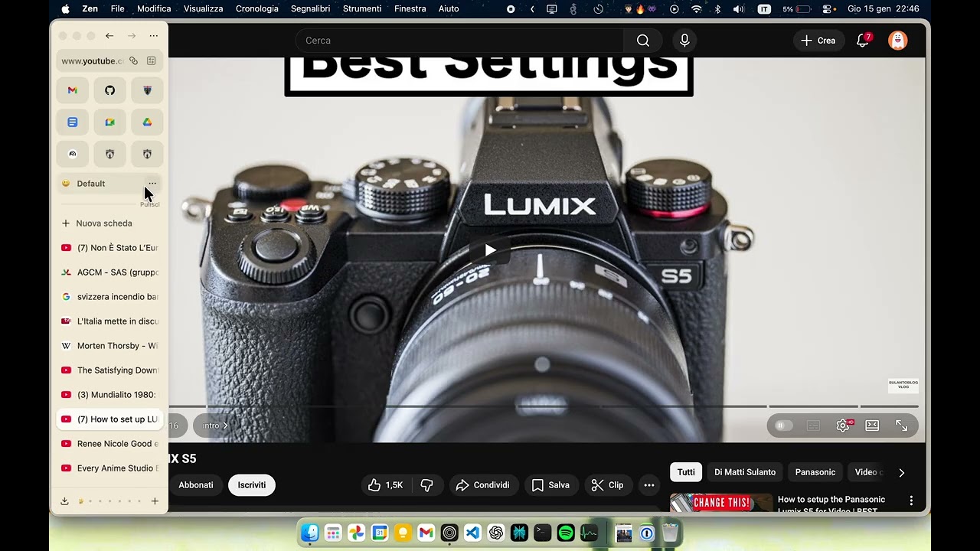
Task: Select the 'Di Matti Sulanto' filter chip
Action: click(x=745, y=472)
